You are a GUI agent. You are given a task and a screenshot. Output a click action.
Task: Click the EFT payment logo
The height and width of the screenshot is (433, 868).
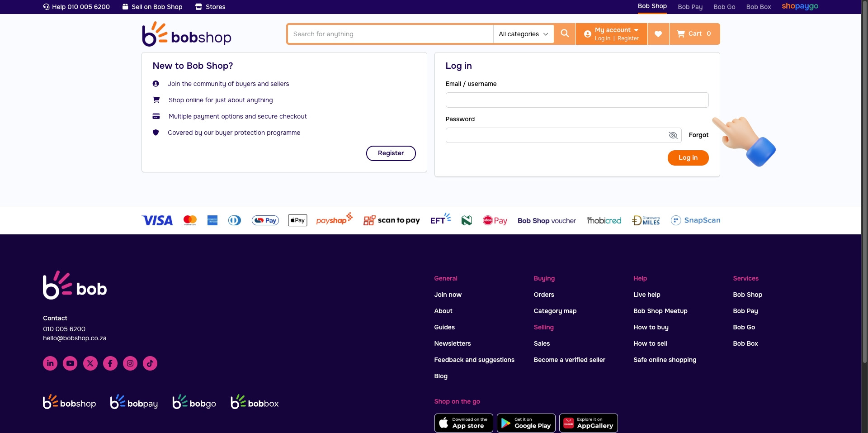point(440,219)
